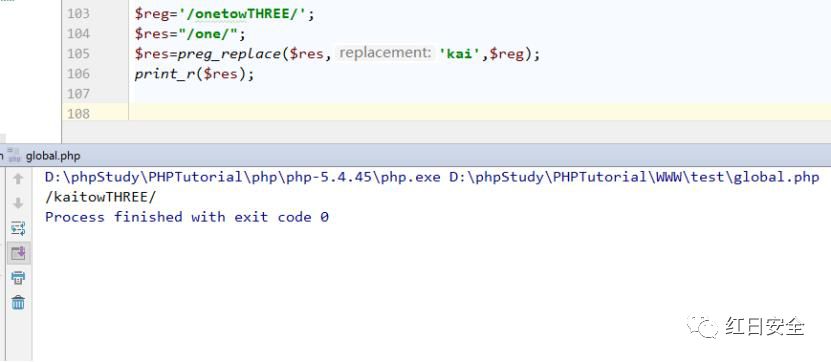Click line number 103 in gutter
Viewport: 831px width, 362px height.
78,13
